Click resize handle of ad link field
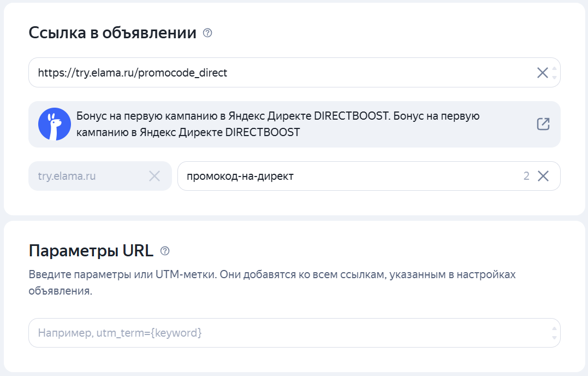Image resolution: width=588 pixels, height=376 pixels. [554, 73]
